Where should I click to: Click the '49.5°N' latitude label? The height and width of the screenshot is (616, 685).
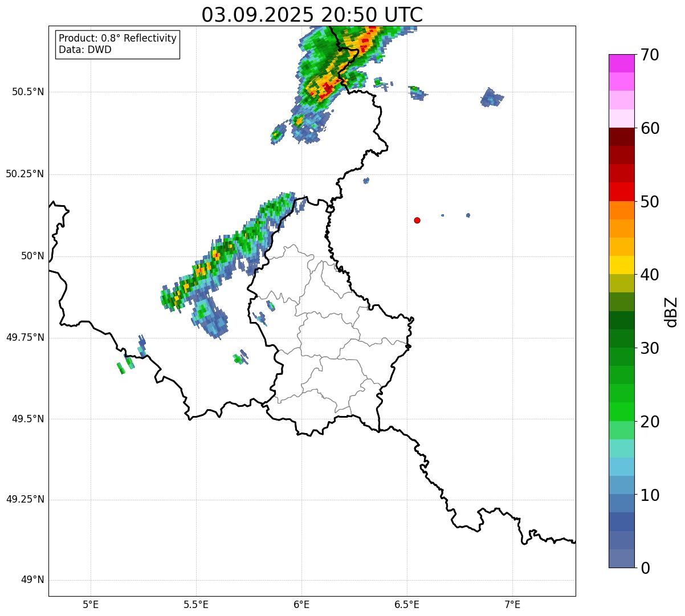27,419
